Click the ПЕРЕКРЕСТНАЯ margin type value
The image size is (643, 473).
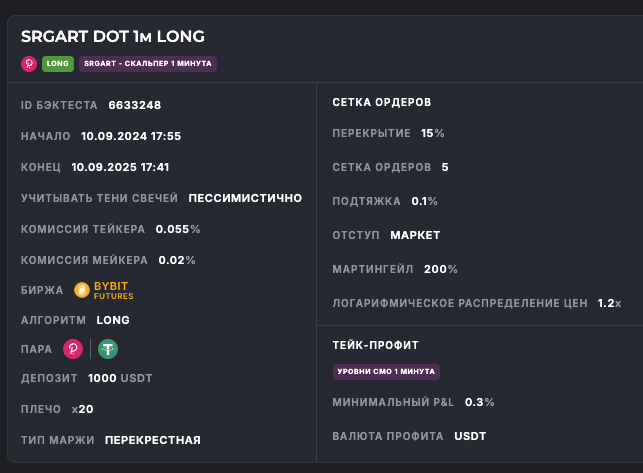(x=152, y=440)
